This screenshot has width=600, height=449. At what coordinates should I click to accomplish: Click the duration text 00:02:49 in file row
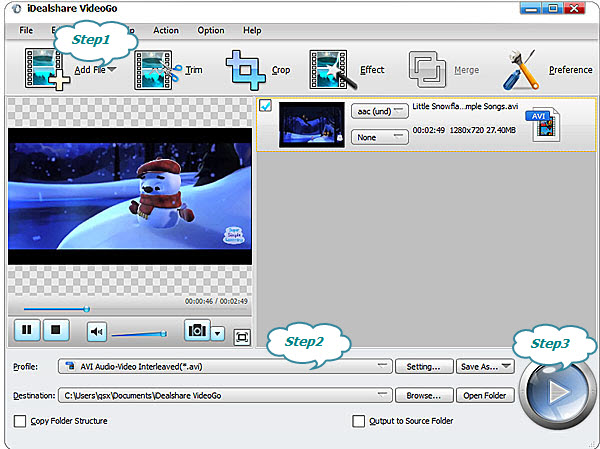429,130
